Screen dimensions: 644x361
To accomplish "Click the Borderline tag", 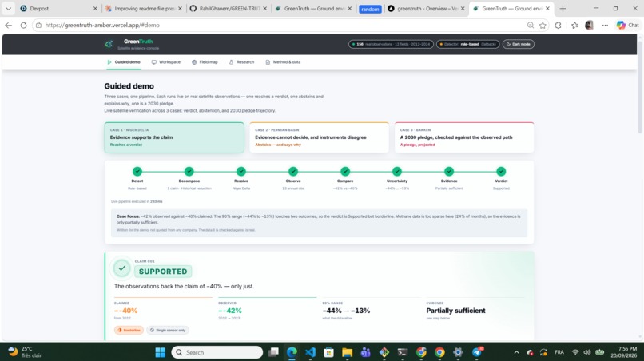I will [x=129, y=330].
